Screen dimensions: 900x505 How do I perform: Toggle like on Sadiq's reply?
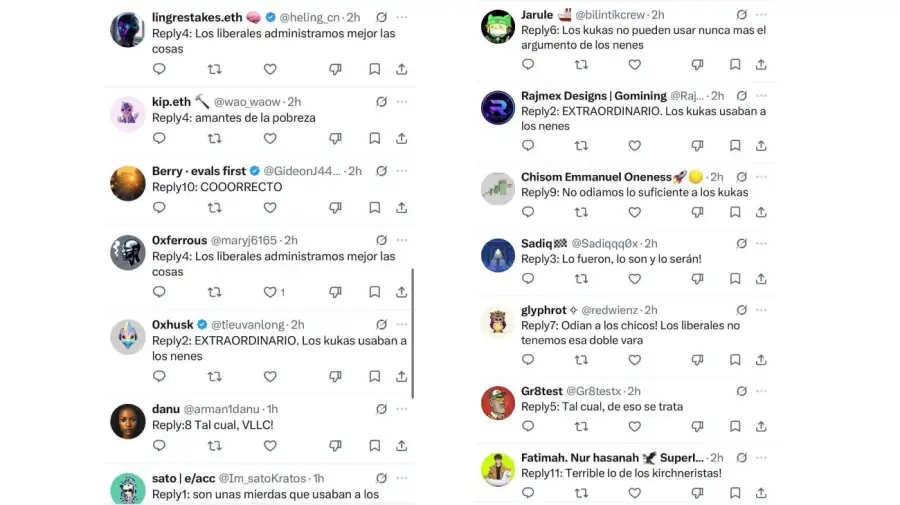tap(634, 279)
